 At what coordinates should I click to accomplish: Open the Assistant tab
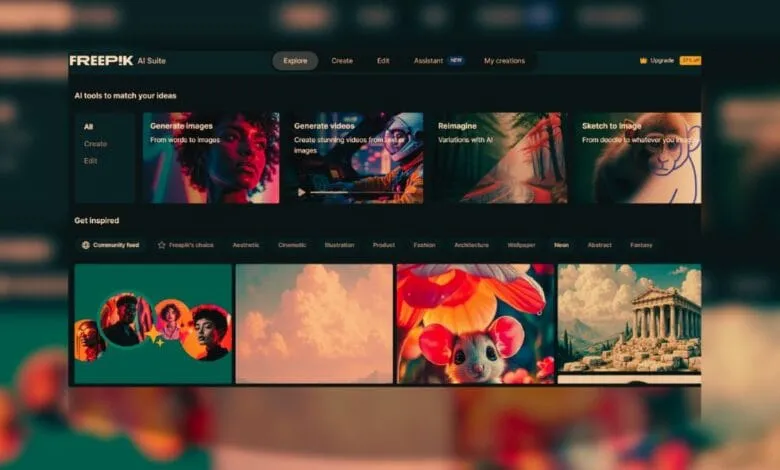[x=428, y=61]
